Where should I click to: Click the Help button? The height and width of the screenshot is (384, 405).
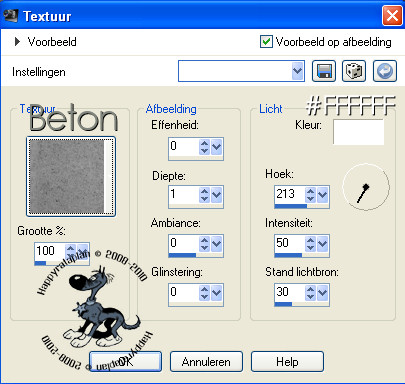click(x=287, y=362)
